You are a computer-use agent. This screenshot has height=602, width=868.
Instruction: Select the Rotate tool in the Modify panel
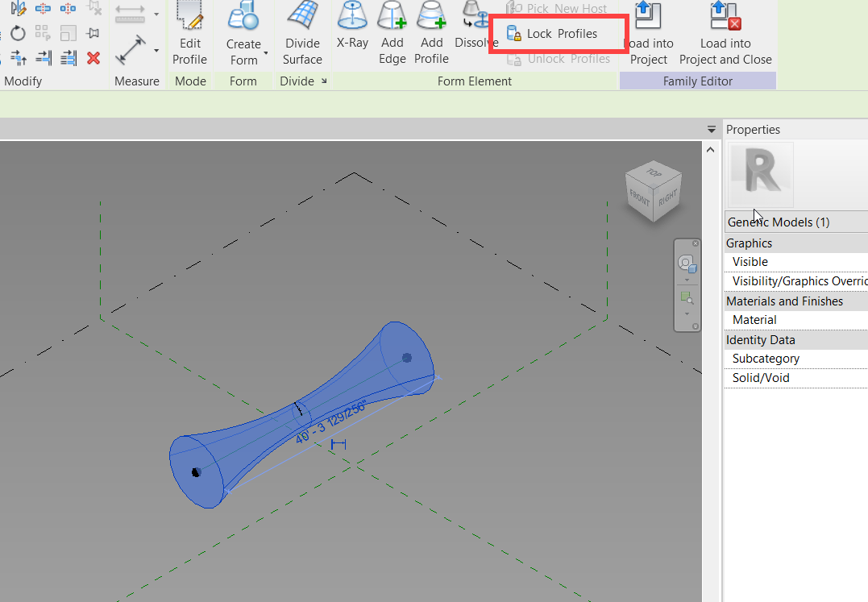pyautogui.click(x=16, y=32)
